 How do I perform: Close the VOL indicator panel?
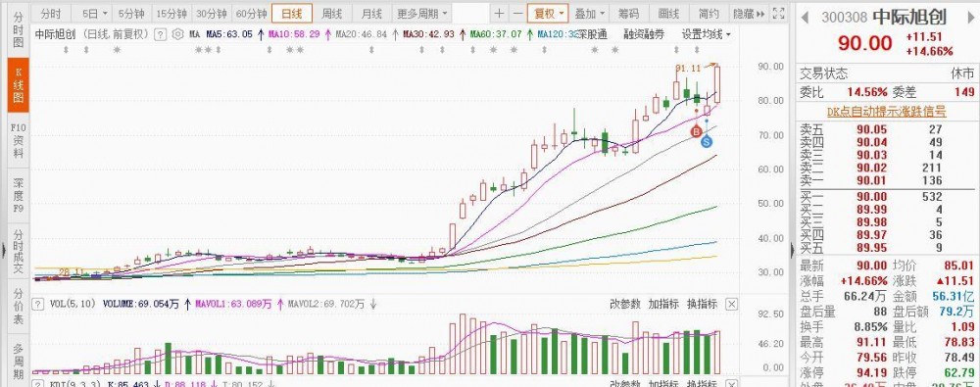732,305
